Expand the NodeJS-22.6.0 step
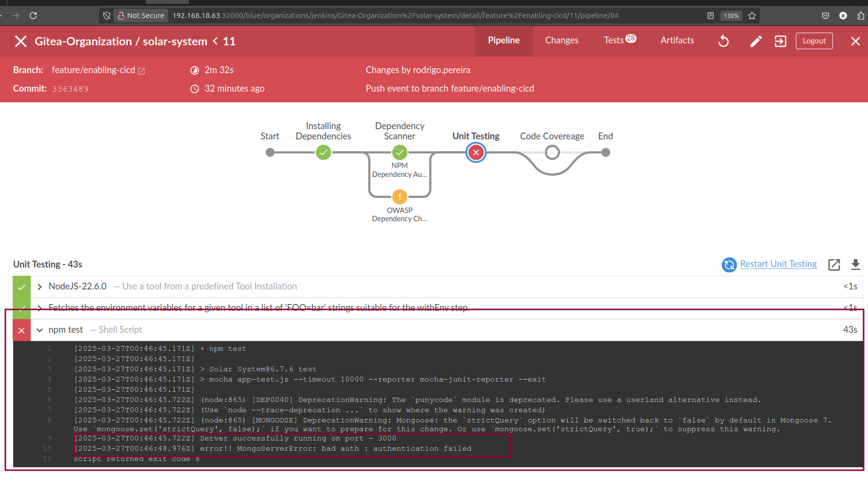Screen dimensions: 868x478 (39, 287)
